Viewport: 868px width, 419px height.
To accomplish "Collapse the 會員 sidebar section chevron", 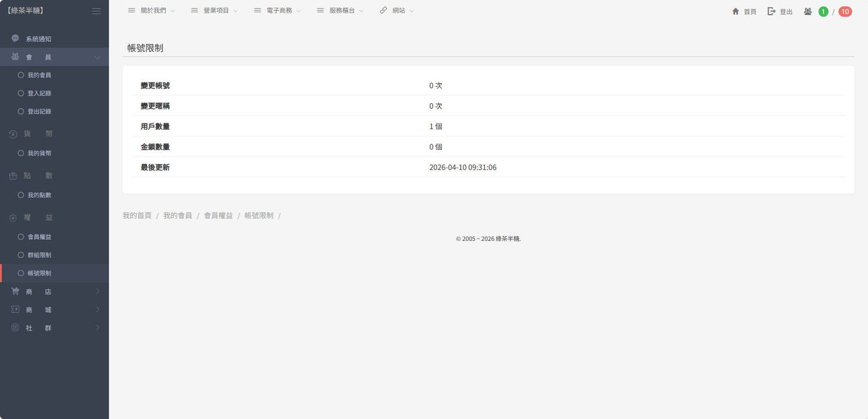I will pyautogui.click(x=98, y=57).
